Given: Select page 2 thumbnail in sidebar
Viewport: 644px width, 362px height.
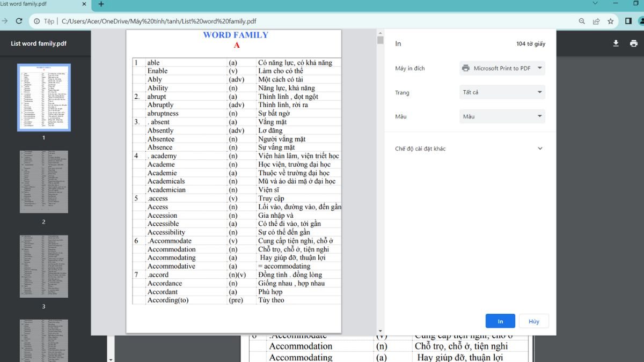Looking at the screenshot, I should [x=44, y=182].
